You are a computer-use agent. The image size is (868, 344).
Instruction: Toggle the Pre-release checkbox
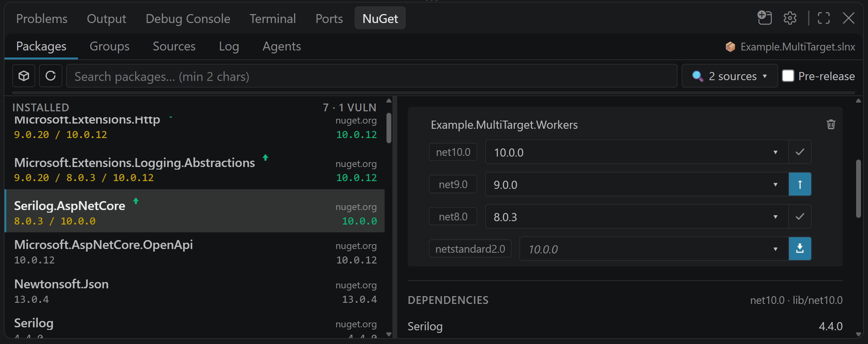pos(788,76)
